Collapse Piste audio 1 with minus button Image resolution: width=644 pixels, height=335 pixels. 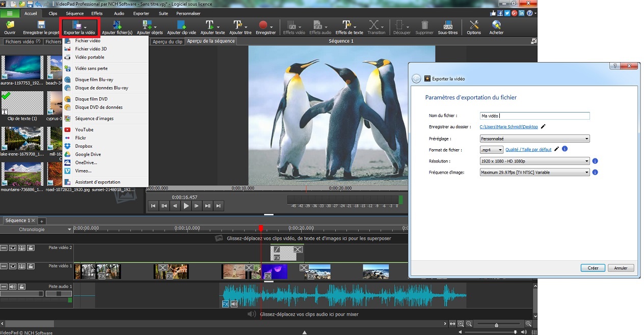tap(4, 287)
